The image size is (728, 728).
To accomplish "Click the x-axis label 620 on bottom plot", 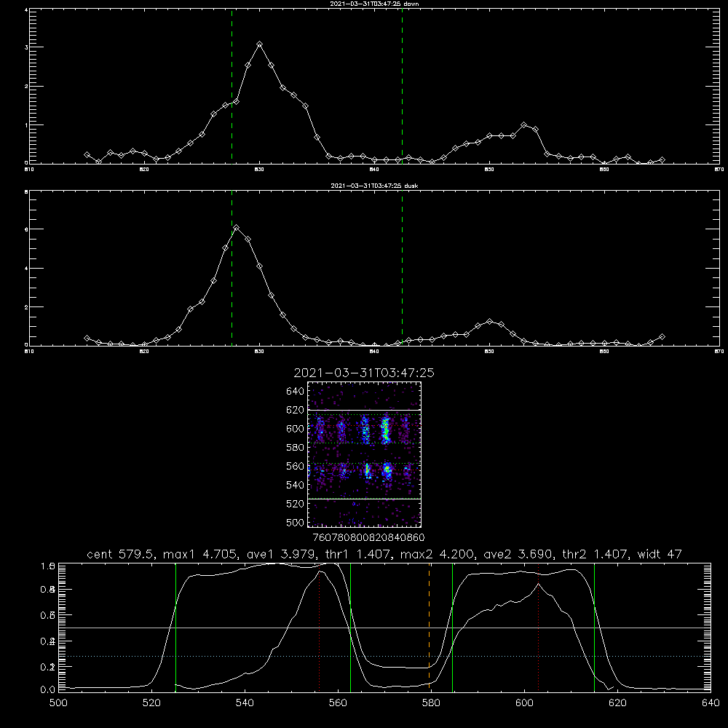I will (x=617, y=703).
